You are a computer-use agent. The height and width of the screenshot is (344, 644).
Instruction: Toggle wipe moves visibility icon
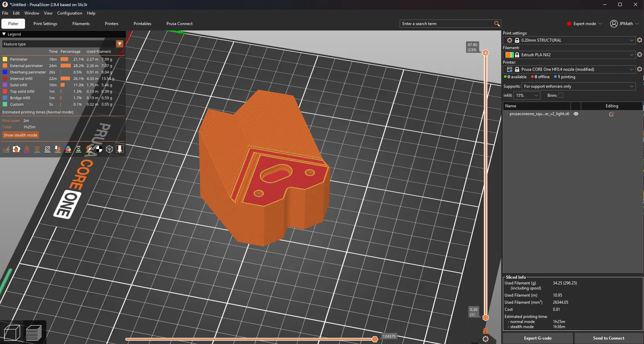click(17, 149)
